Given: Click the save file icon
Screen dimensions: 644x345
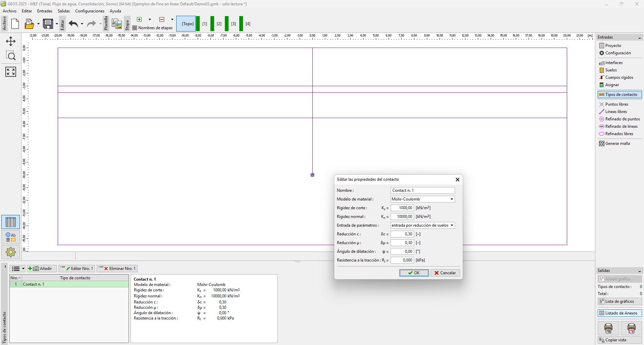Looking at the screenshot, I should click(48, 24).
